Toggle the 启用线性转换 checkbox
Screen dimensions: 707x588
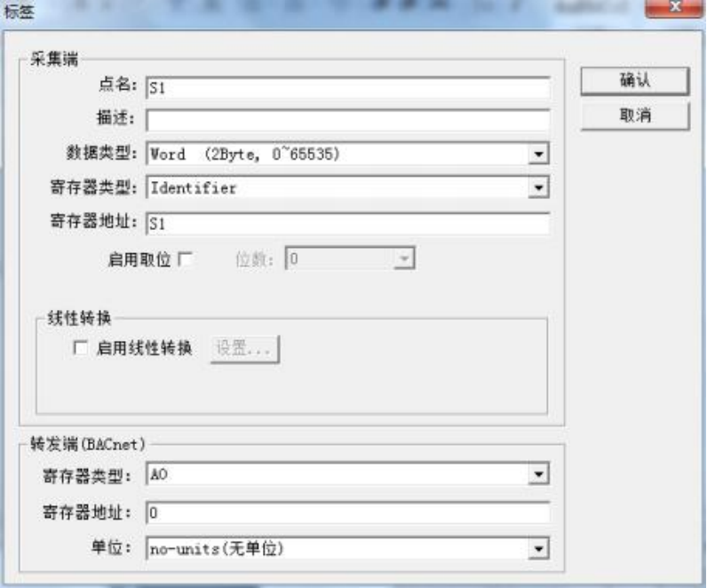(80, 347)
